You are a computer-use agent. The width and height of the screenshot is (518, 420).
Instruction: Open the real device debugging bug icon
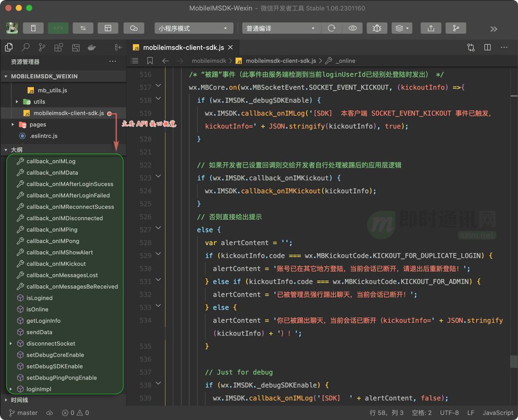(377, 28)
